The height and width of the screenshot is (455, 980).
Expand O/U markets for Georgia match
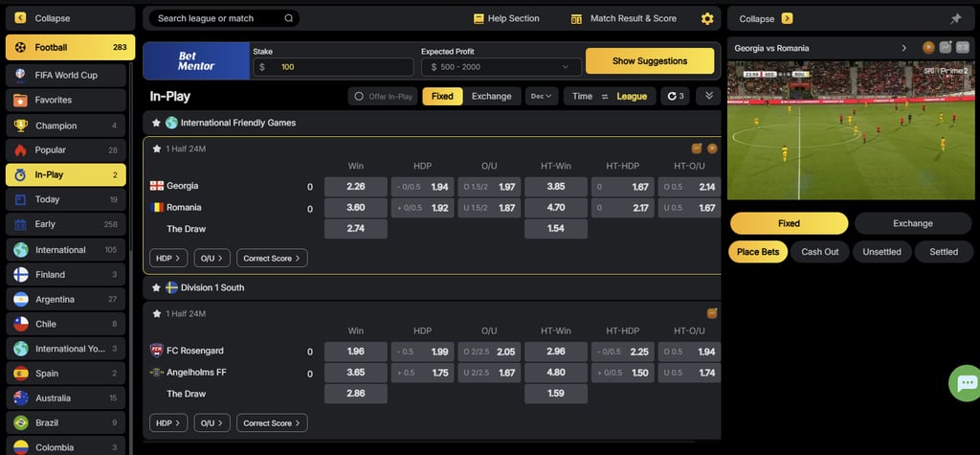(x=212, y=258)
